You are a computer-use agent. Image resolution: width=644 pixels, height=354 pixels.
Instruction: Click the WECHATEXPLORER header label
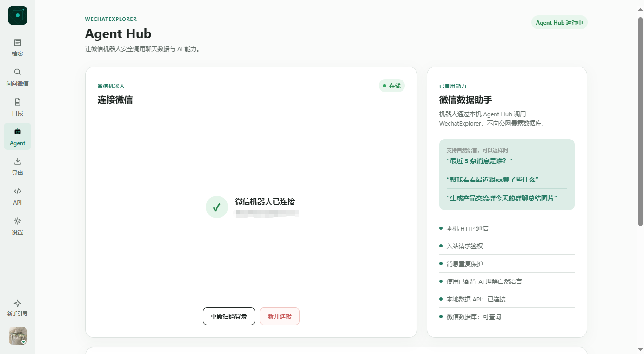(111, 19)
